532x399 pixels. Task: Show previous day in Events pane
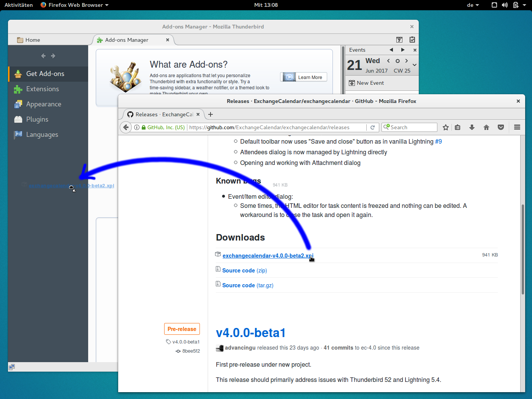coord(391,50)
